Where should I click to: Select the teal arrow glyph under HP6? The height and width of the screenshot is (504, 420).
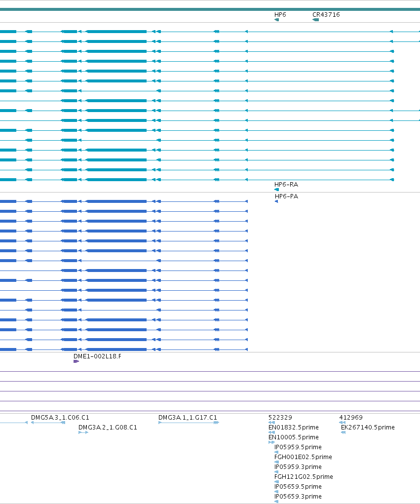(276, 20)
